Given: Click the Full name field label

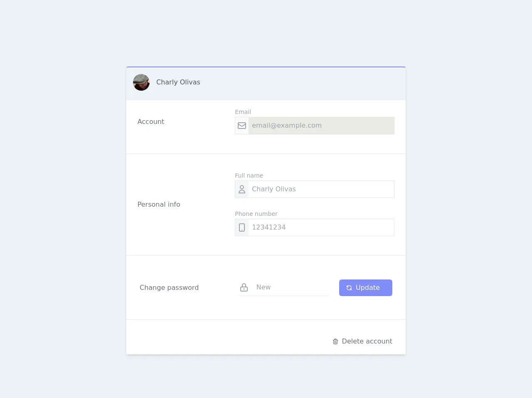Looking at the screenshot, I should tap(249, 176).
